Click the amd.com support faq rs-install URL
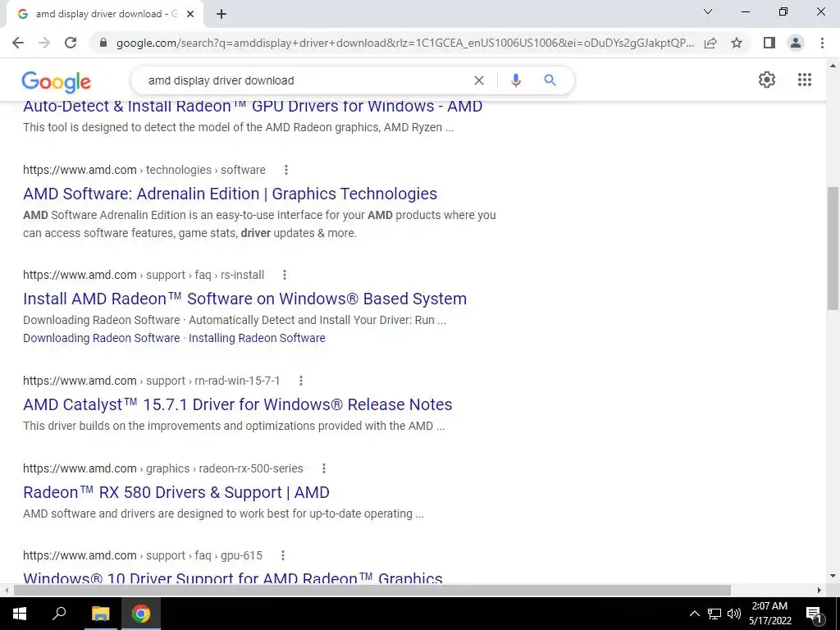The height and width of the screenshot is (630, 840). [144, 275]
